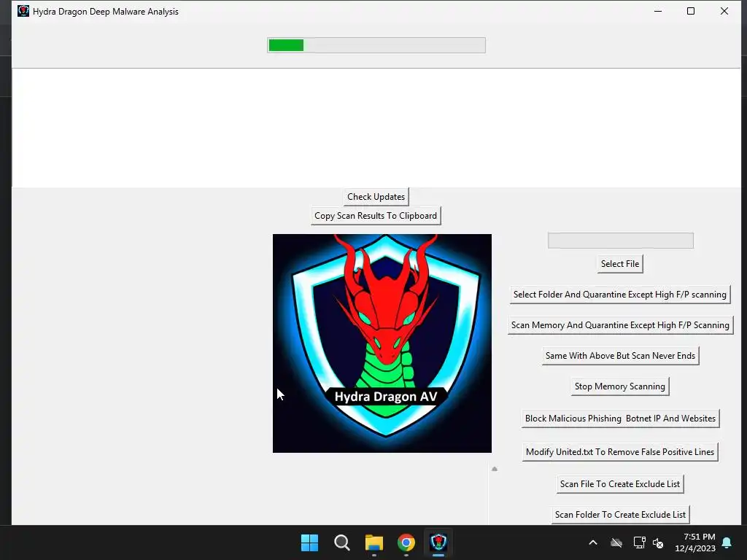
Task: Click the white scan results text area
Action: pos(376,128)
